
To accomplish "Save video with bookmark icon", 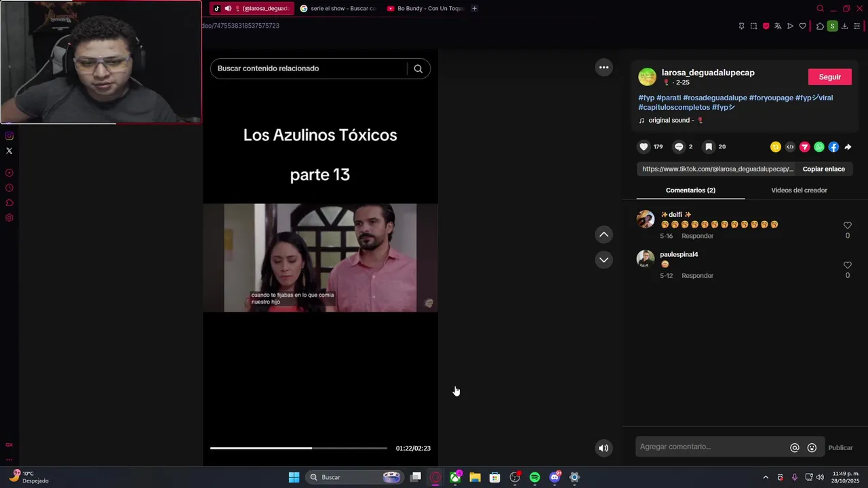I will 708,146.
